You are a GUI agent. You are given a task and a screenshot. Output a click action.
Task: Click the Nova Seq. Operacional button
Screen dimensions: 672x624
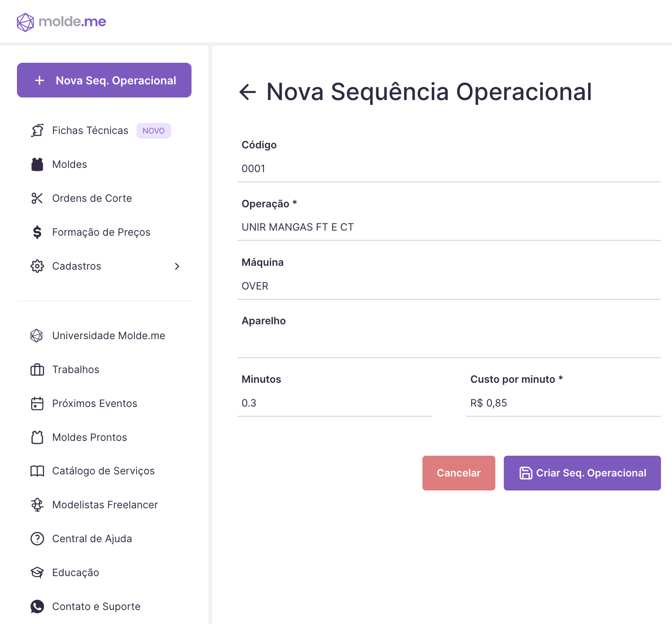(104, 80)
